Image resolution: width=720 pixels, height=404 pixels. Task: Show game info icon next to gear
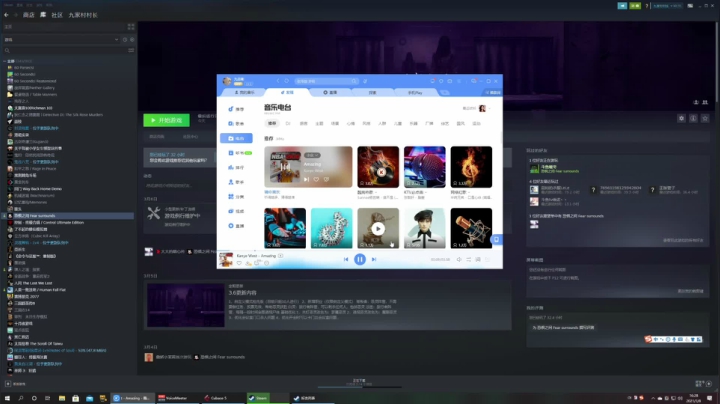point(693,118)
